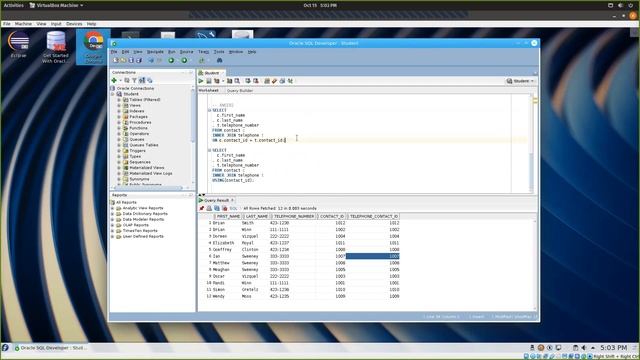640x360 pixels.
Task: Open the Source menu
Action: tap(187, 52)
